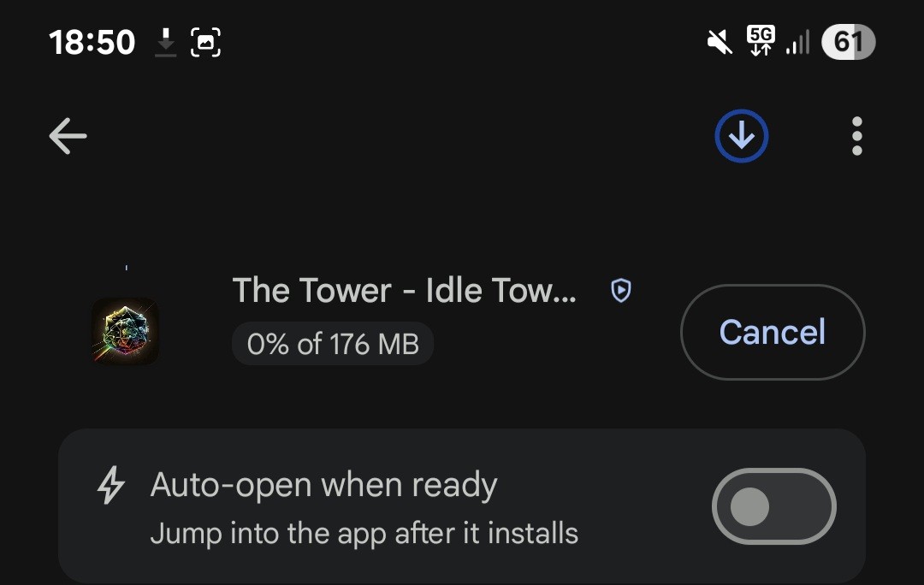924x585 pixels.
Task: Tap The Tower app icon thumbnail
Action: tap(125, 331)
